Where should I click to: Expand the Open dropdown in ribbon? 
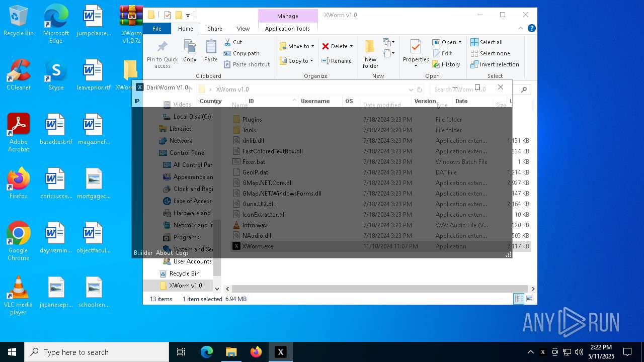pos(460,42)
